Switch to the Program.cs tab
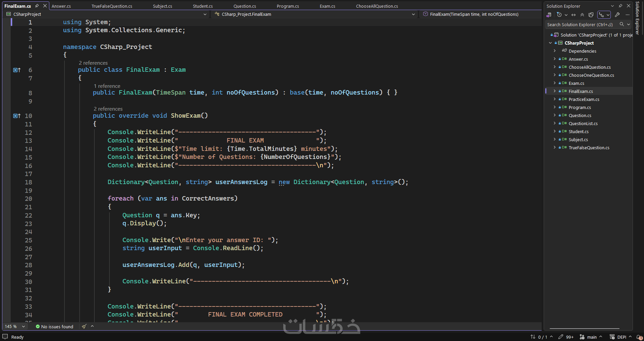This screenshot has height=341, width=644. tap(288, 6)
